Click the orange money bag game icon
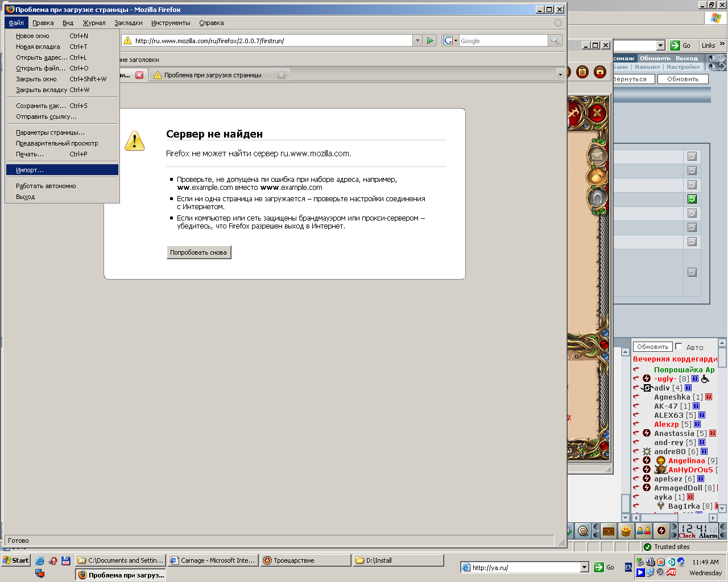Image resolution: width=728 pixels, height=582 pixels. tap(597, 177)
